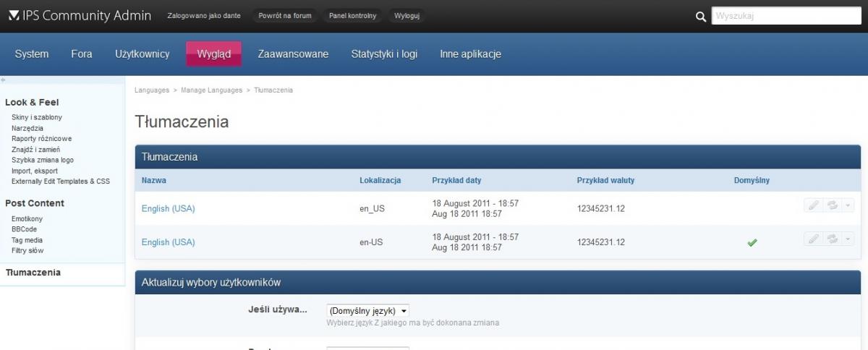Open options dropdown arrow for first English row
Image resolution: width=868 pixels, height=350 pixels.
[848, 205]
